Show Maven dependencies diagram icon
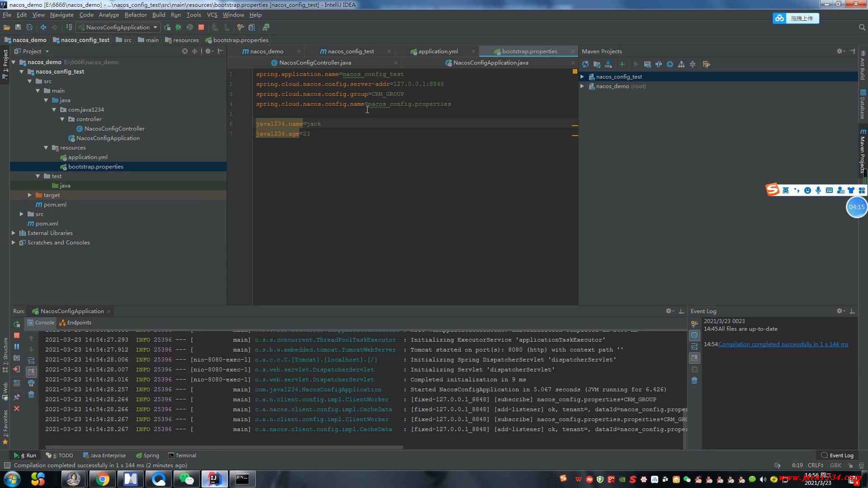Viewport: 868px width, 488px height. (681, 65)
